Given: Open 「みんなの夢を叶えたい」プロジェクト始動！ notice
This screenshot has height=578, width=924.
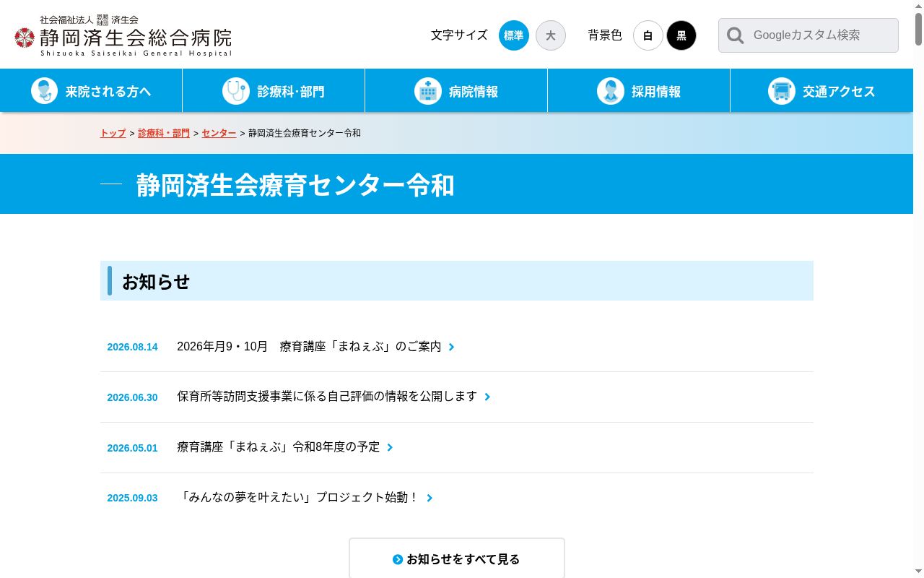Looking at the screenshot, I should 299,498.
